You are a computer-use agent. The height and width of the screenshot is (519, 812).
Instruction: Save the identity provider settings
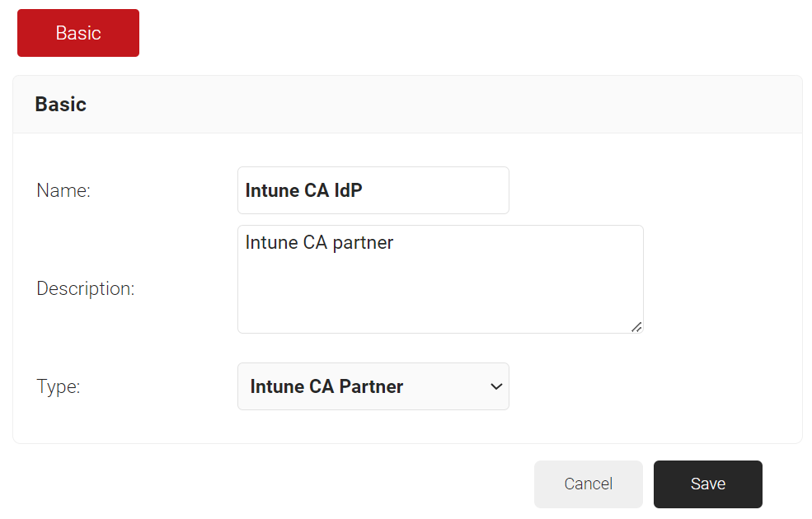click(x=708, y=484)
